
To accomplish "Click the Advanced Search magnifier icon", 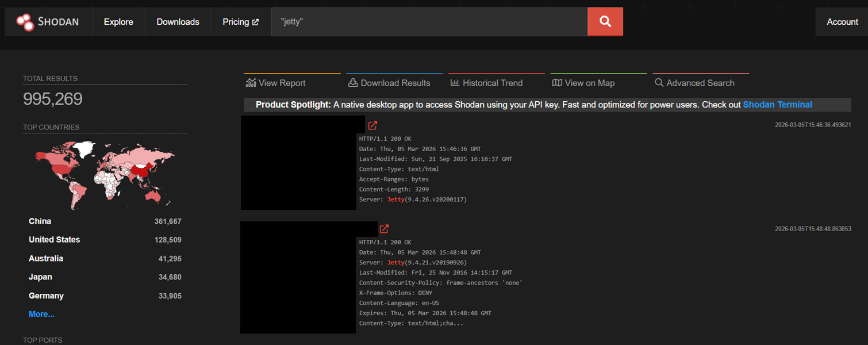I will point(659,83).
